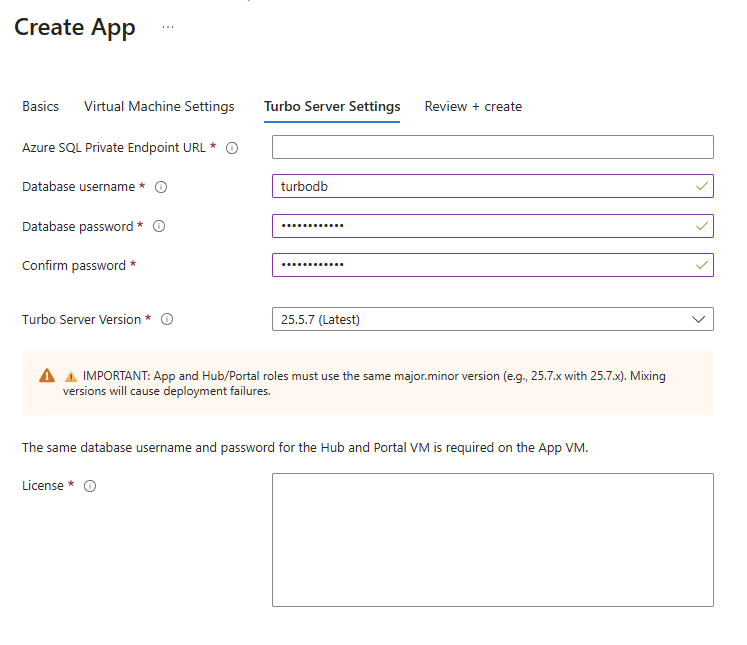This screenshot has width=747, height=645.
Task: Switch to the Basics tab
Action: click(40, 106)
